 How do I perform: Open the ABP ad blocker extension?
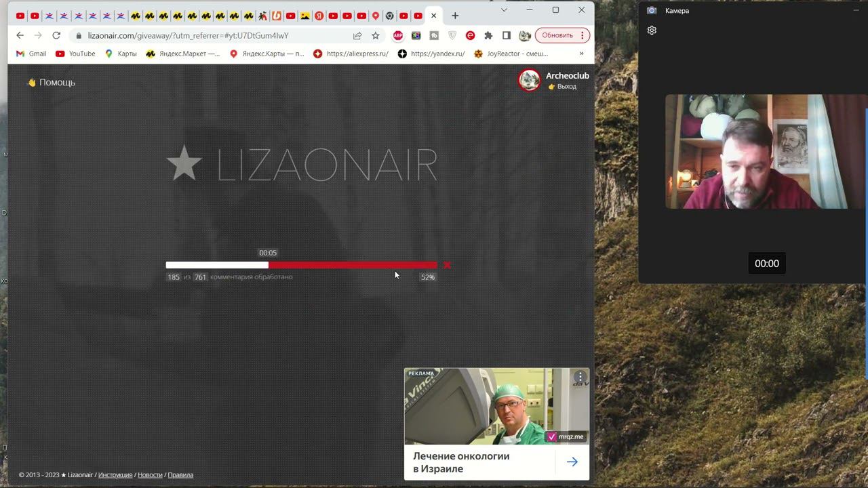(398, 35)
